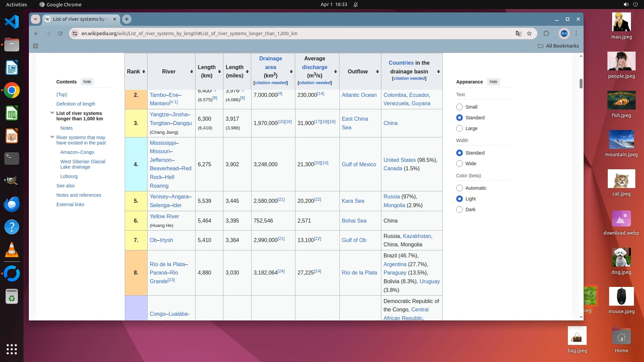
Task: Open the Extensions puzzle icon
Action: [x=546, y=34]
